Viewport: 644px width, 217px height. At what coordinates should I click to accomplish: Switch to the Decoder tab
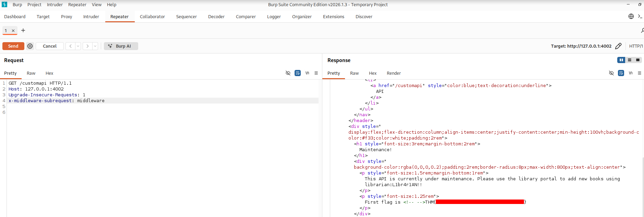216,16
